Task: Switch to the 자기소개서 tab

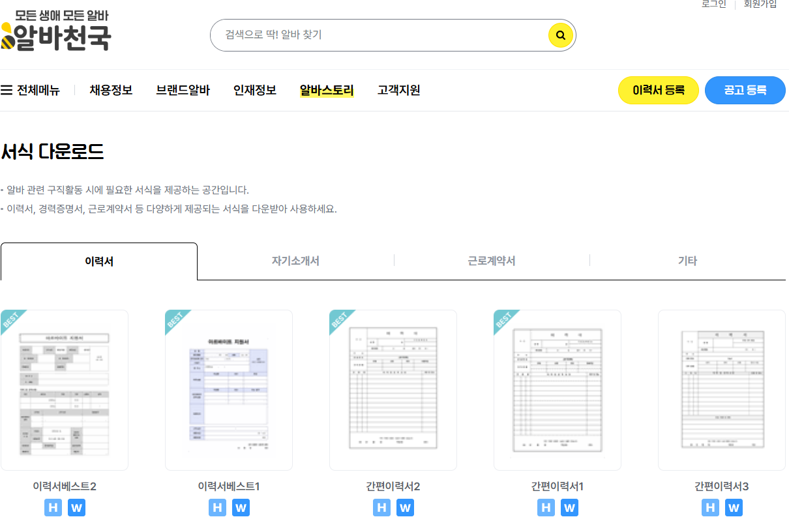Action: pos(295,260)
